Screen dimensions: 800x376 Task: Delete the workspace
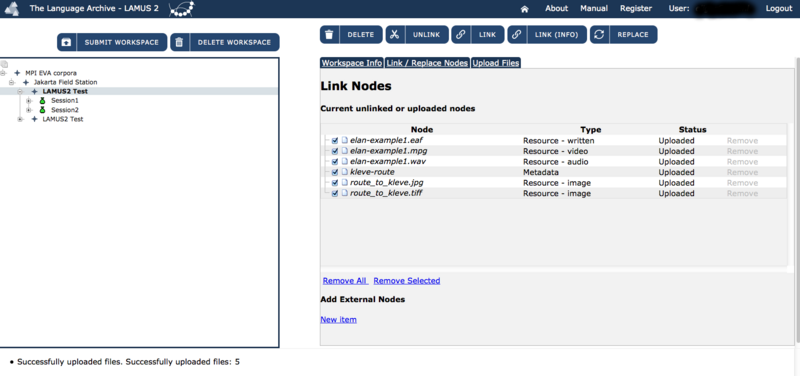224,42
